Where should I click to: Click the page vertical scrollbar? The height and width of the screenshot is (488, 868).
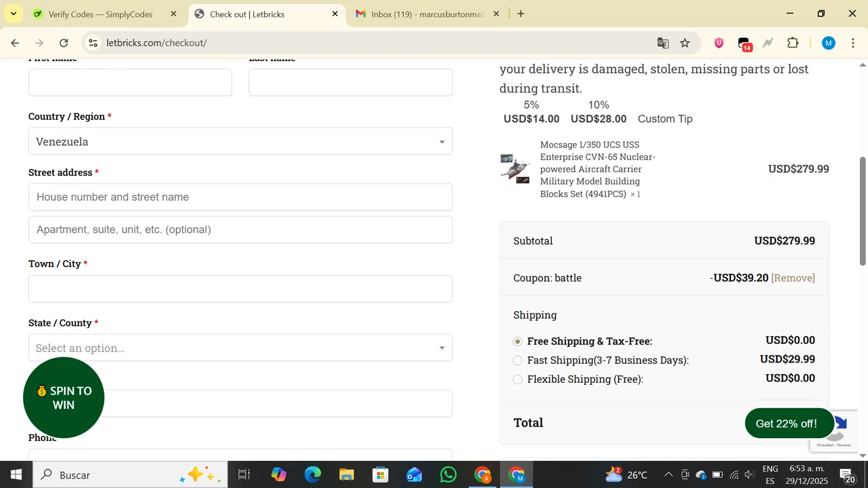862,211
